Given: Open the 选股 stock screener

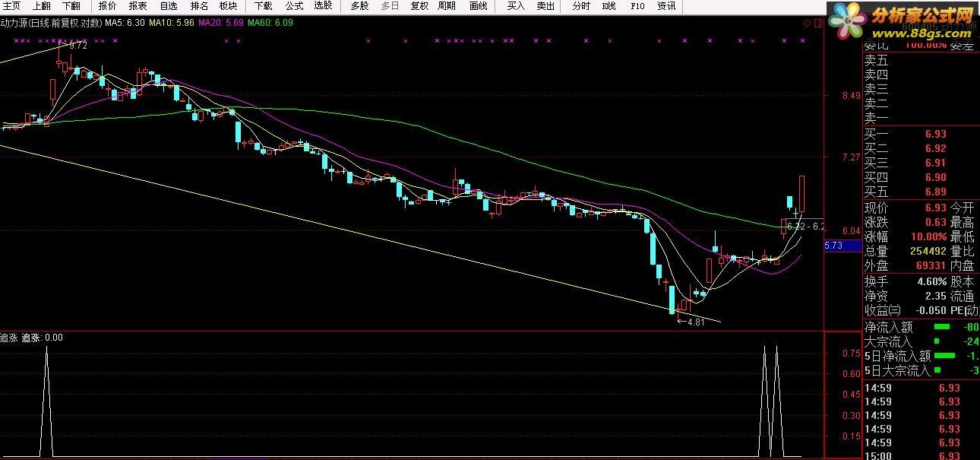Looking at the screenshot, I should 323,6.
